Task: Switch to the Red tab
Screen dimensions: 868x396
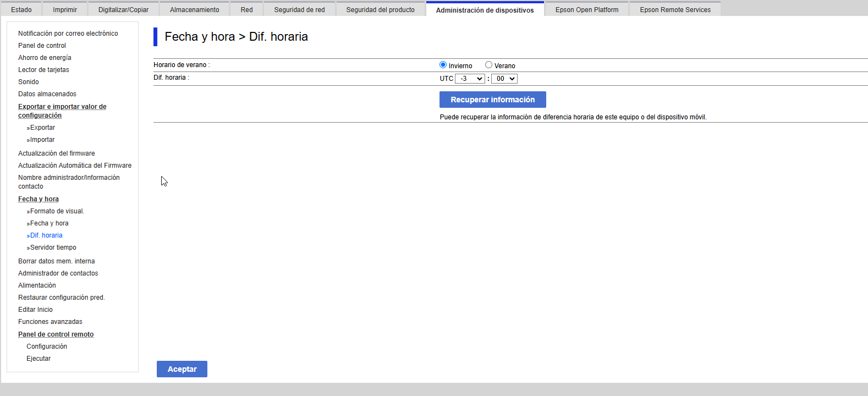Action: [246, 9]
